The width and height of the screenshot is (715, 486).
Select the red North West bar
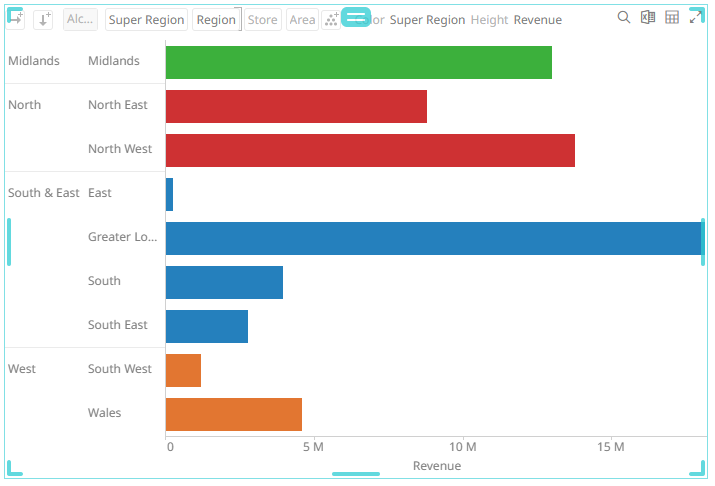pos(370,150)
